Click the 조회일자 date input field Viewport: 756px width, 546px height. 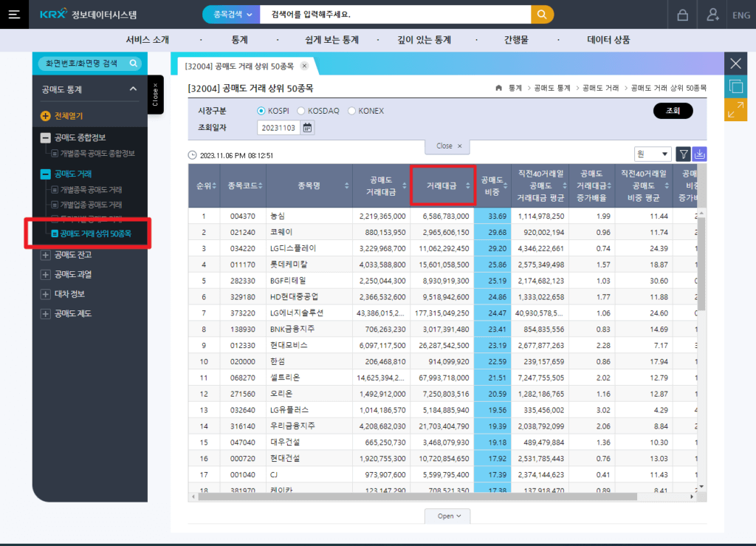(279, 128)
